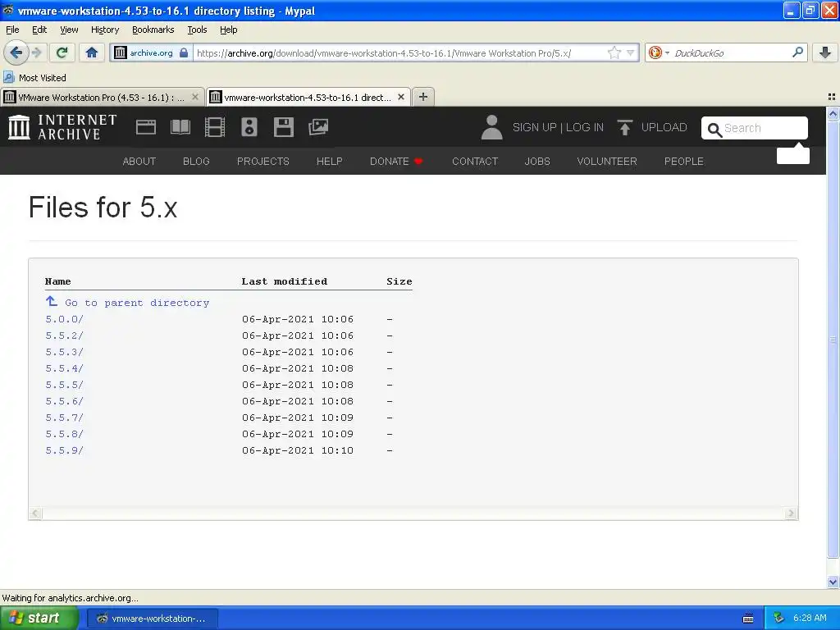Open VOLUNTEER in the nav bar

[607, 162]
